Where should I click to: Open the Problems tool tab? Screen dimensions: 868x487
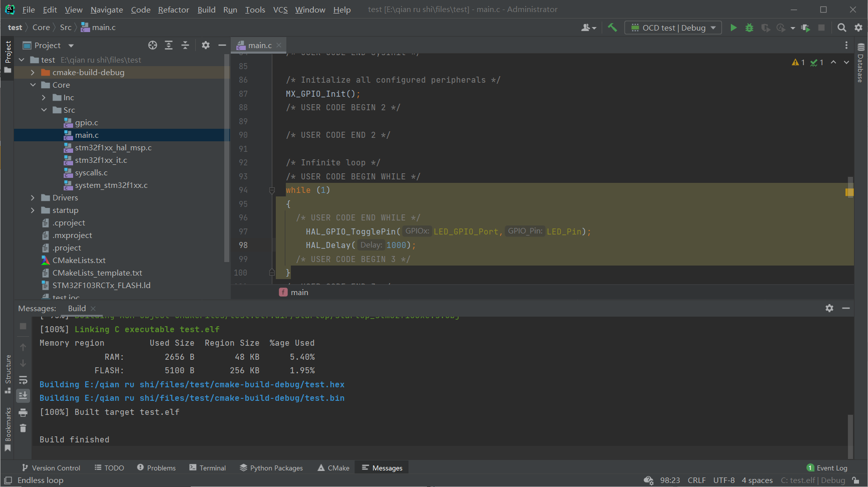156,467
